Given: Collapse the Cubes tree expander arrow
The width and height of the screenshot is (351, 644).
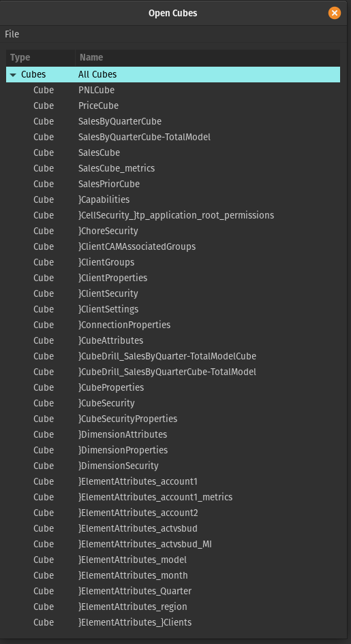Looking at the screenshot, I should coord(13,75).
